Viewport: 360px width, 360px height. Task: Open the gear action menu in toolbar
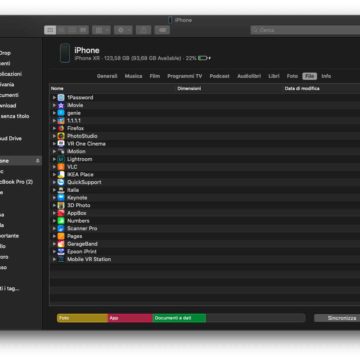coord(123,30)
